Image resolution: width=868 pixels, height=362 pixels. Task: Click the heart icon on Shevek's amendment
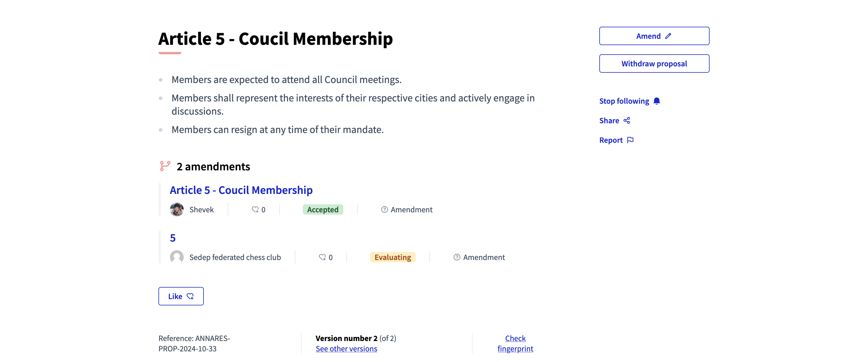255,209
